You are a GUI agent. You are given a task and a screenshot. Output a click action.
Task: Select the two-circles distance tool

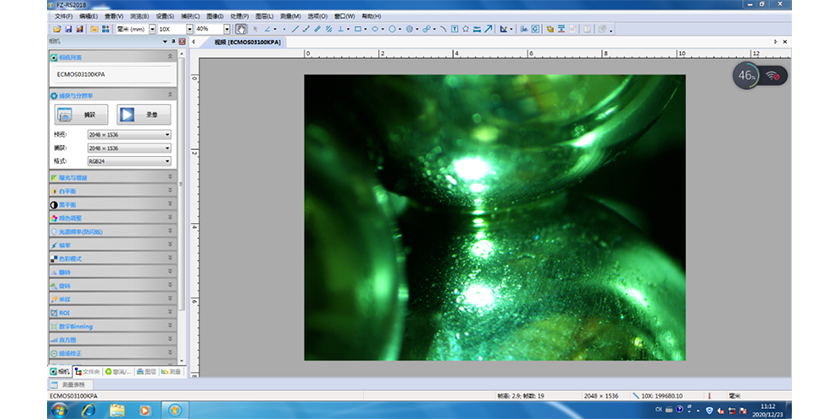tap(426, 29)
